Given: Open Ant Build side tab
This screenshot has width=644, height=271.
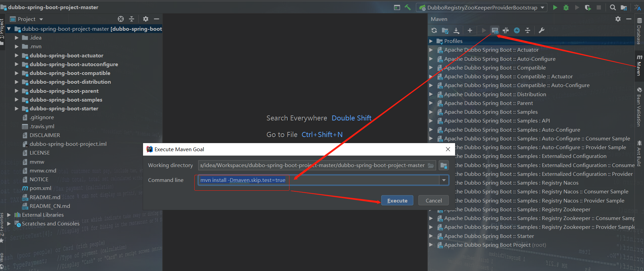Looking at the screenshot, I should click(x=639, y=154).
